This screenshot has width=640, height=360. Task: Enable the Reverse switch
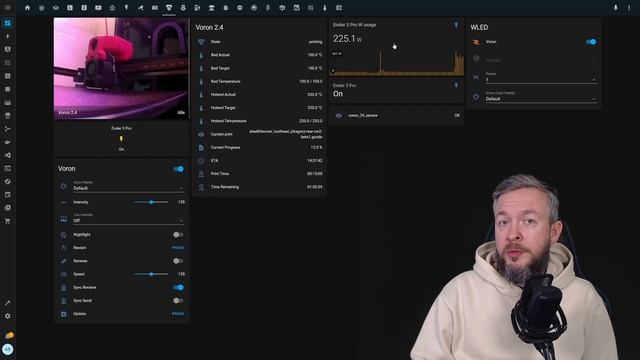click(178, 261)
